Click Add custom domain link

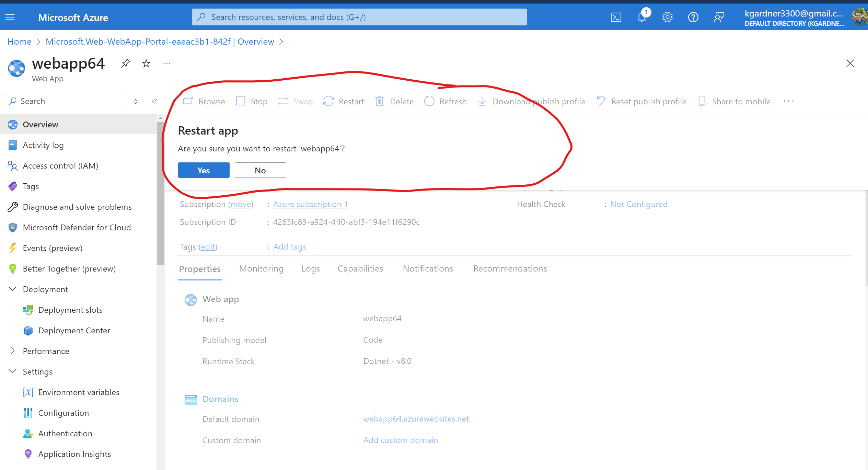[x=401, y=440]
